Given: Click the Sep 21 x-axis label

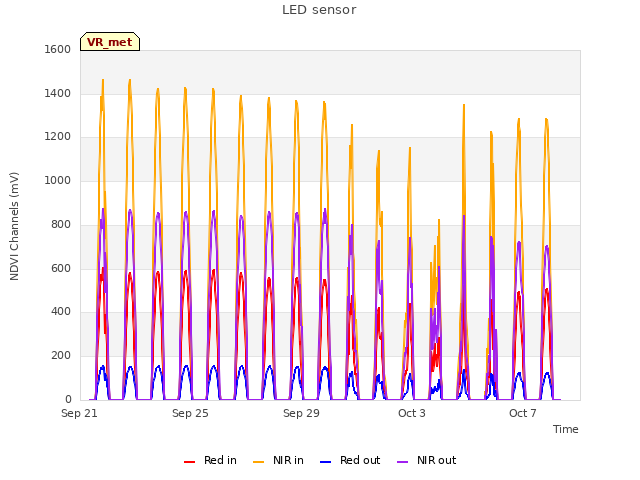Looking at the screenshot, I should (x=79, y=413).
